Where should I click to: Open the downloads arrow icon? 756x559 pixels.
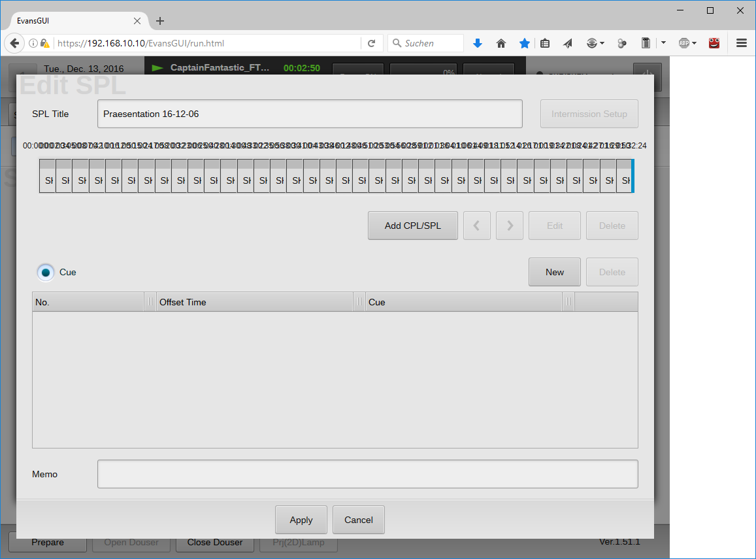click(x=477, y=43)
